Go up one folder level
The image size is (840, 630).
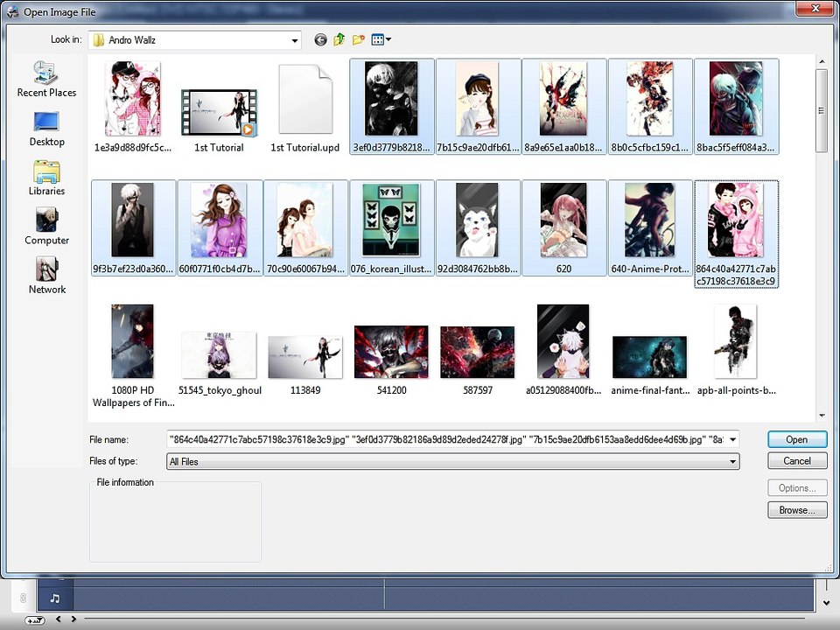tap(339, 39)
